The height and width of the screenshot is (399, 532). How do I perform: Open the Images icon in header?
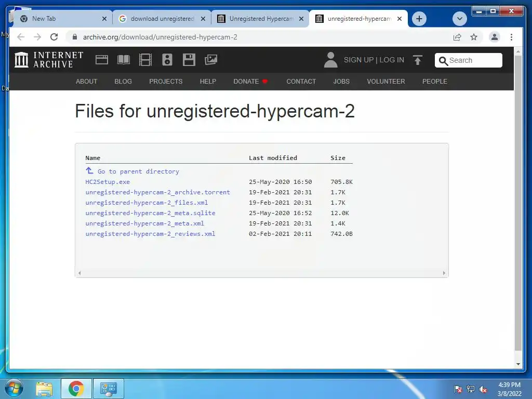pyautogui.click(x=211, y=60)
